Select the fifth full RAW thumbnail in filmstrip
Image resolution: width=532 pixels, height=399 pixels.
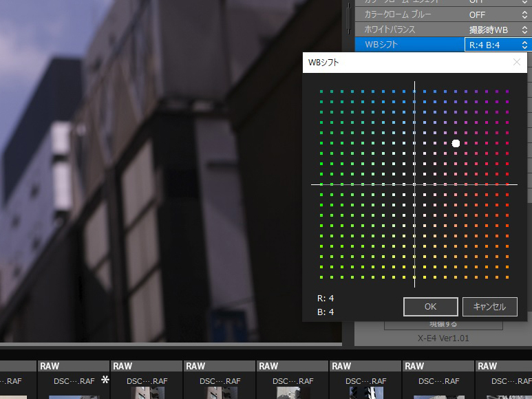pos(365,380)
